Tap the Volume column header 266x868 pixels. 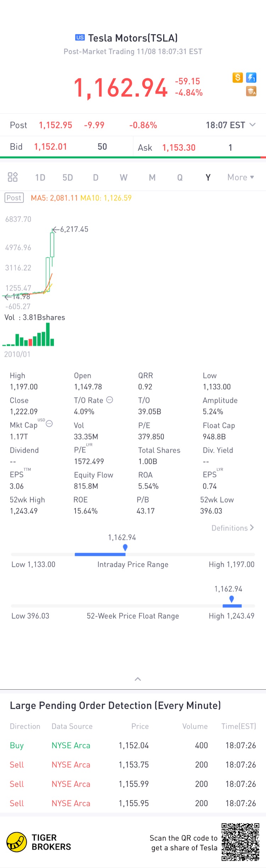[x=195, y=726]
